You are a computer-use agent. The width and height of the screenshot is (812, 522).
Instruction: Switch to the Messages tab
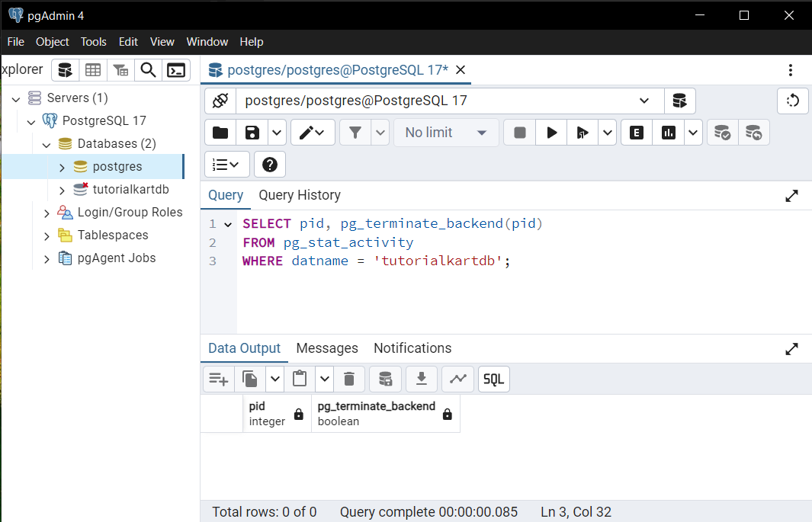coord(327,348)
